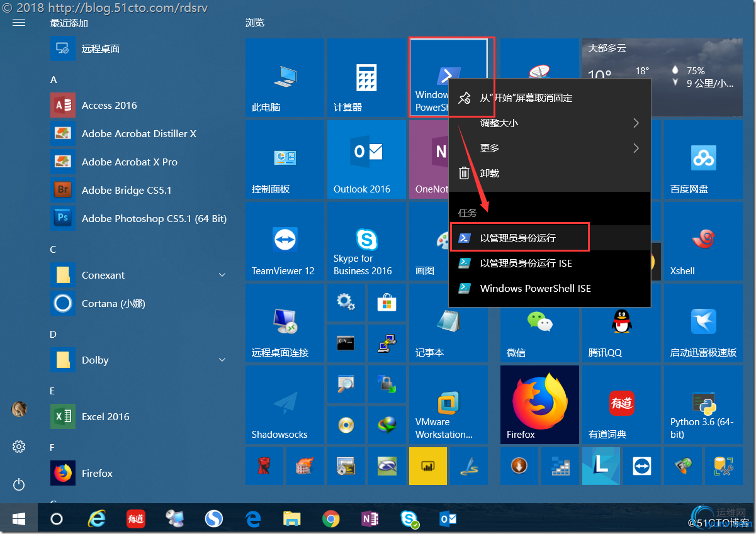Open the 更多 submenu

click(550, 148)
